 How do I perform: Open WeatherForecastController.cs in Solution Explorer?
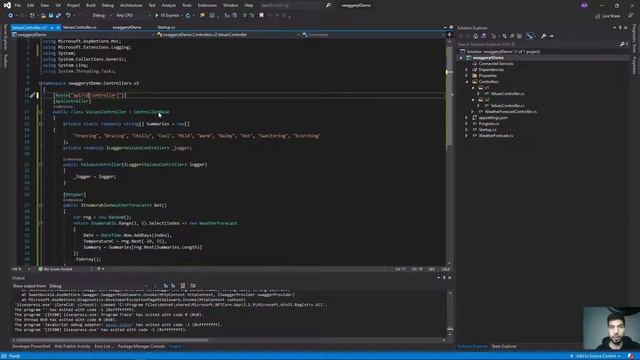511,111
